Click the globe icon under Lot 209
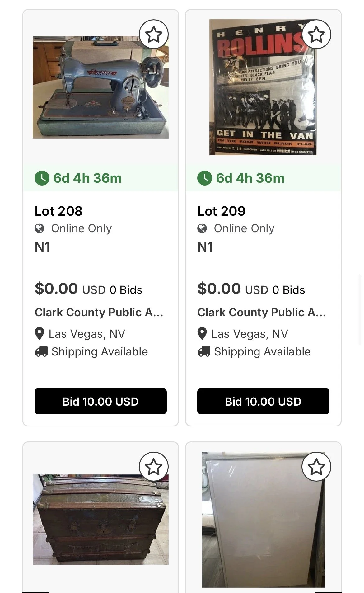The image size is (364, 593). (x=202, y=228)
